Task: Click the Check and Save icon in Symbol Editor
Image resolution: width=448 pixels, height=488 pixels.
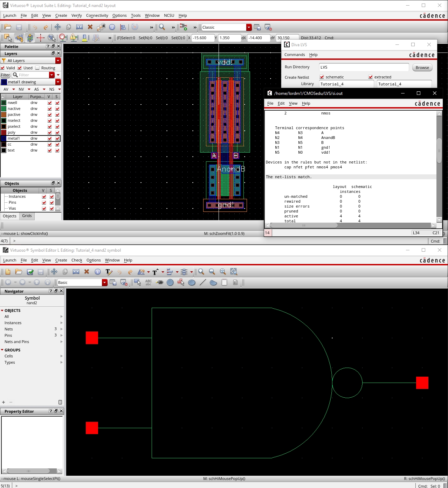Action: pyautogui.click(x=30, y=272)
